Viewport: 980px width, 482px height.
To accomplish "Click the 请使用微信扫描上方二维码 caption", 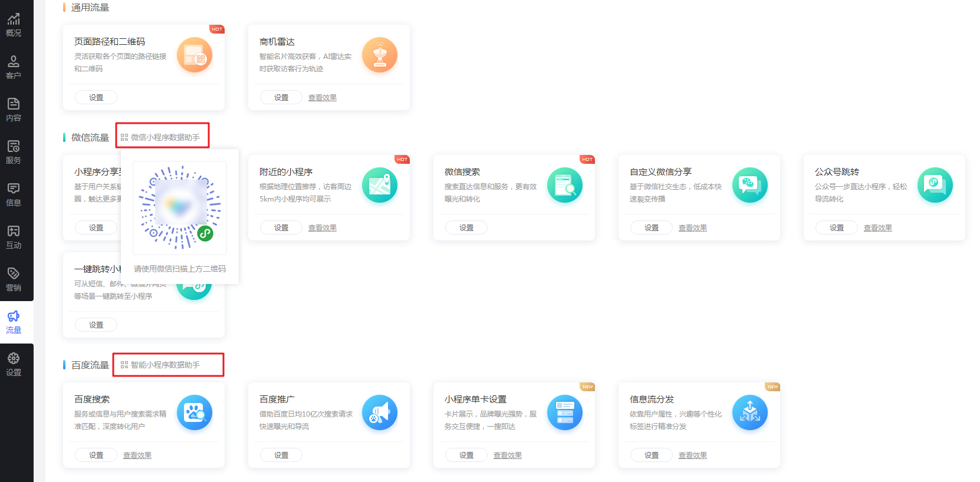I will pos(180,269).
